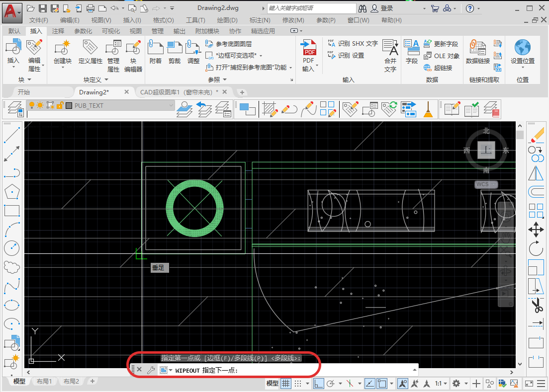Click the Save icon in quick access toolbar
Image resolution: width=549 pixels, height=392 pixels.
[x=42, y=8]
